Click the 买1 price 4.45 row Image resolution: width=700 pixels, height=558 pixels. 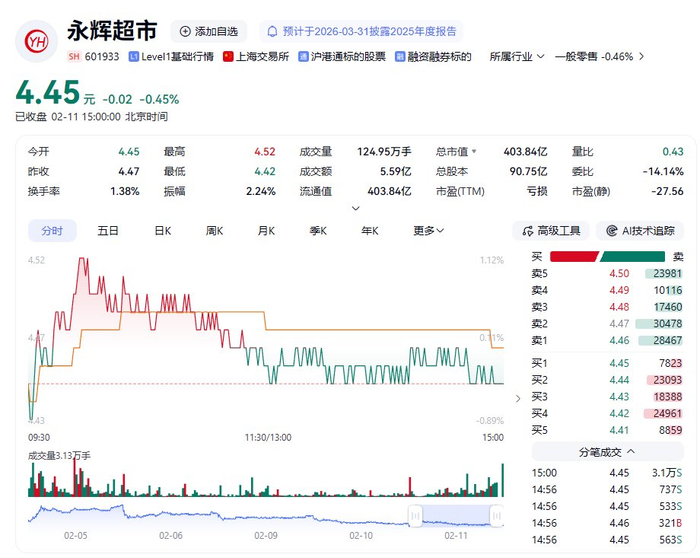click(x=607, y=363)
